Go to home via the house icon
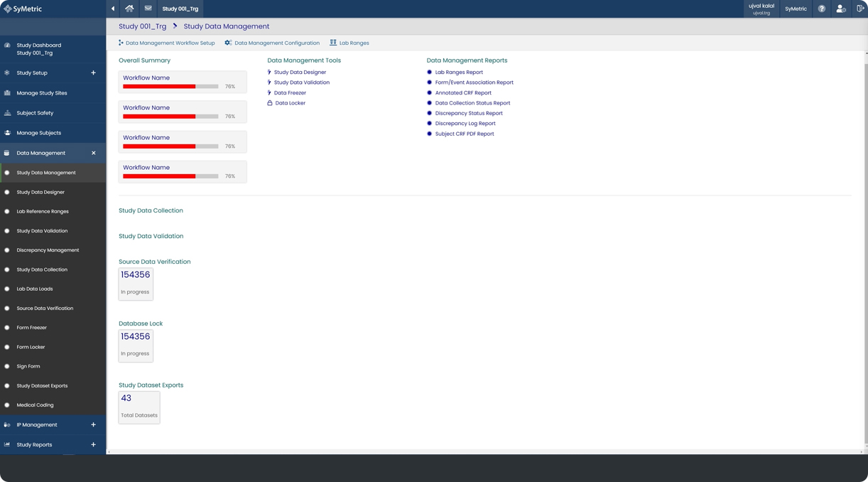Screen dimensions: 868x482 [129, 9]
